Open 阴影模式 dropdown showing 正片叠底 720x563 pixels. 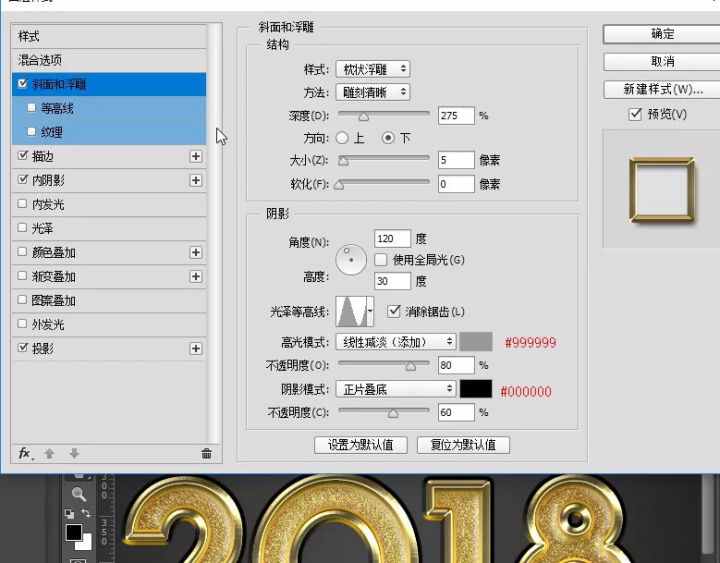pos(396,389)
